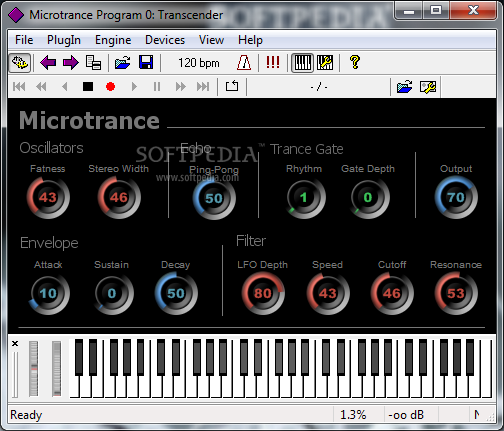Image resolution: width=504 pixels, height=431 pixels.
Task: Click the Output knob showing 70
Action: click(456, 198)
